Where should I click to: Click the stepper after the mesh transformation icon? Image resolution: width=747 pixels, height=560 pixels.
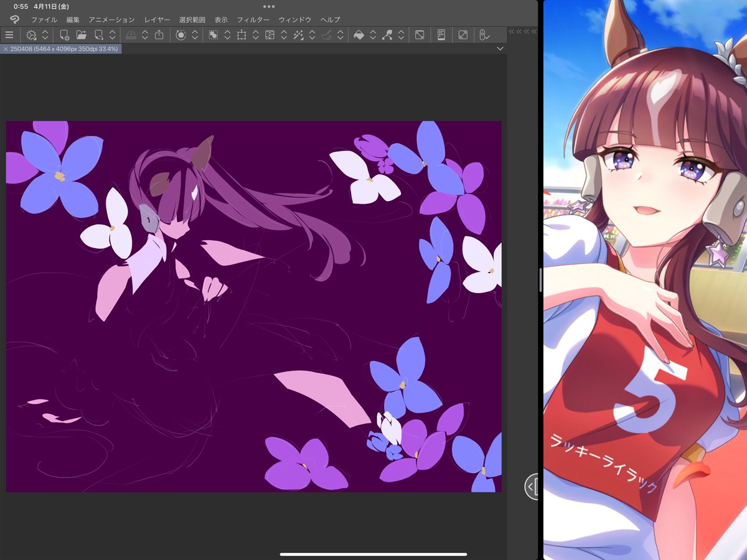(x=283, y=35)
